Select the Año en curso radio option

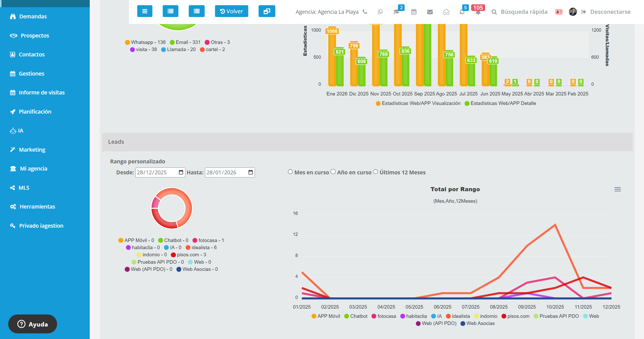333,172
